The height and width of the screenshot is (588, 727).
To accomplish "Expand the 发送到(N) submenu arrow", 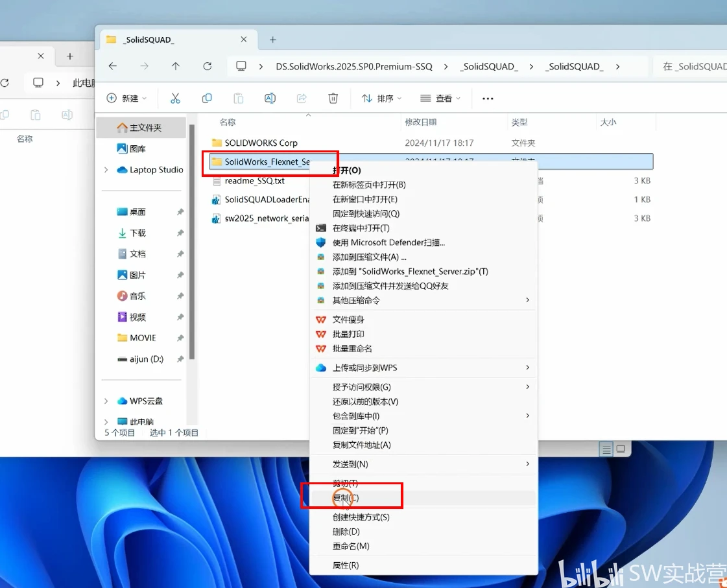I will [x=528, y=464].
